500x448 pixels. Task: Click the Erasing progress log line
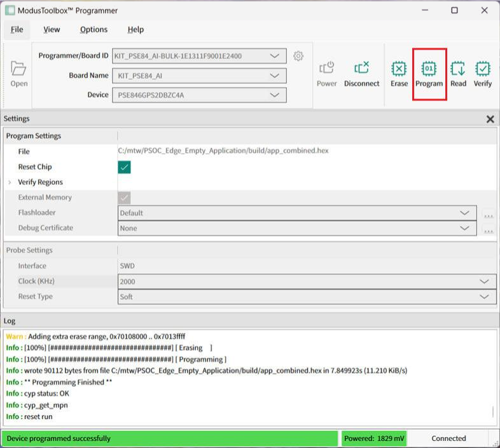tap(109, 348)
